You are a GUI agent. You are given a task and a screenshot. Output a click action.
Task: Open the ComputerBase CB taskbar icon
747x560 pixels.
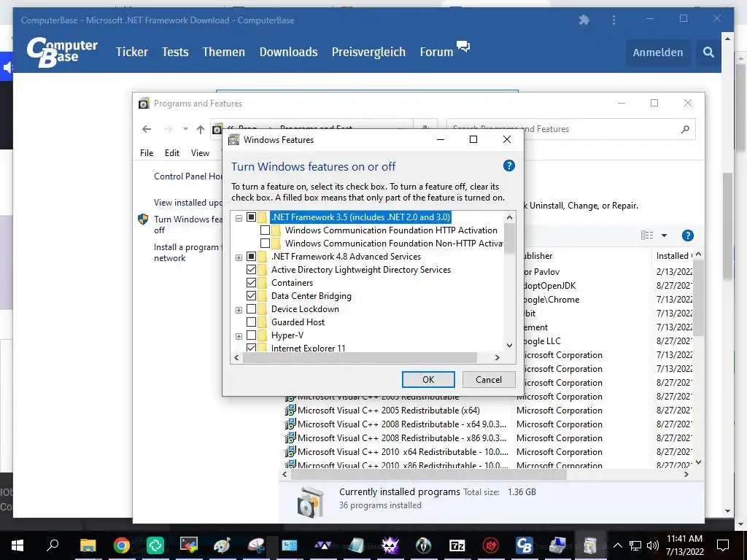tap(524, 545)
